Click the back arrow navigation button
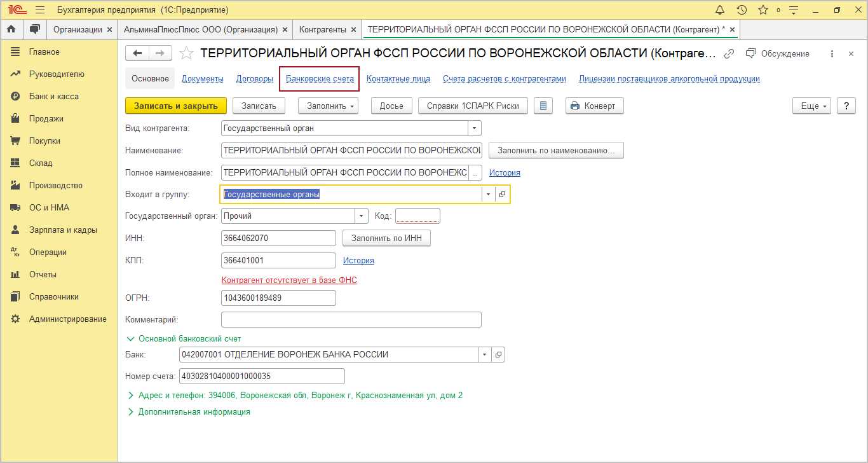868x463 pixels. tap(137, 53)
